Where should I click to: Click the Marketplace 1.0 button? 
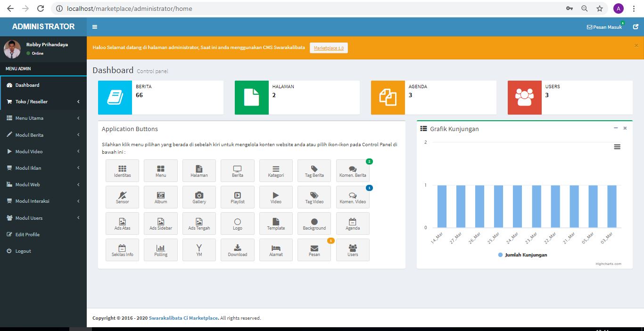click(329, 48)
